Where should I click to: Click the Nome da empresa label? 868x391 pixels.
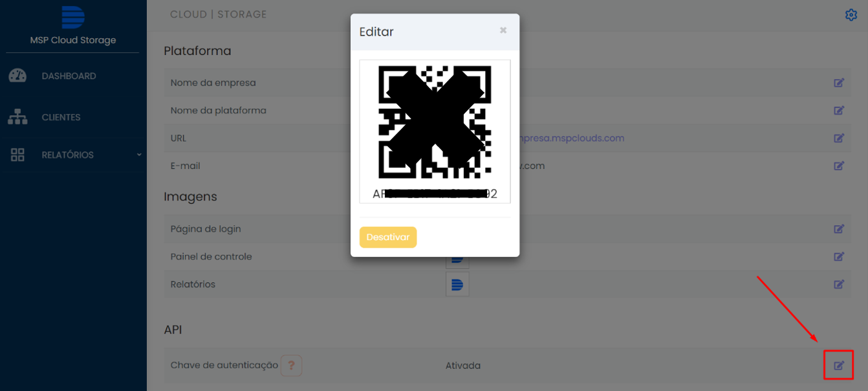pyautogui.click(x=213, y=83)
